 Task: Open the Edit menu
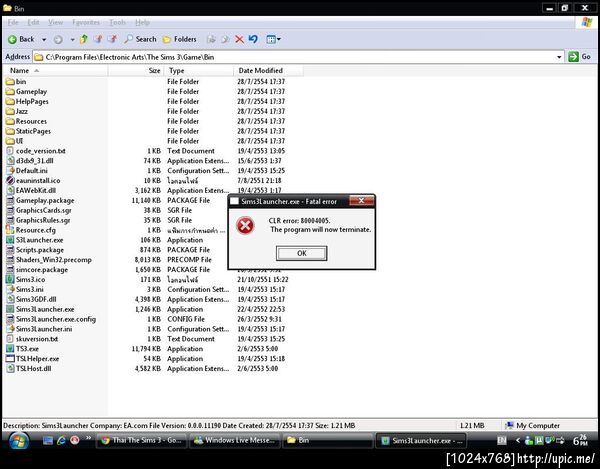33,22
